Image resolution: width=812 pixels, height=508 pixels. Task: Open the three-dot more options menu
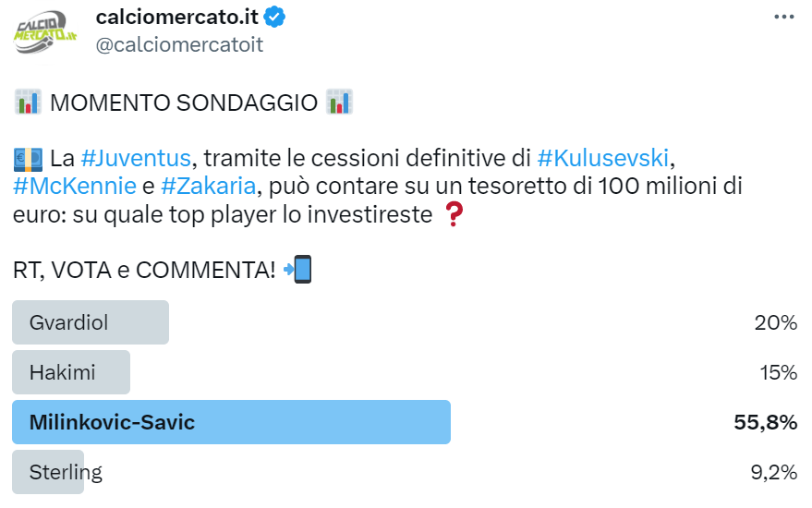783,17
